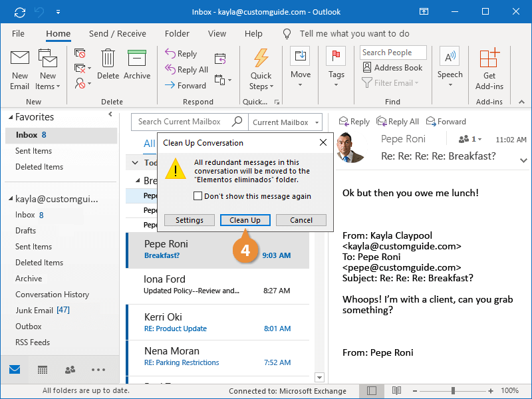Click Reply in the reading pane

pyautogui.click(x=354, y=122)
